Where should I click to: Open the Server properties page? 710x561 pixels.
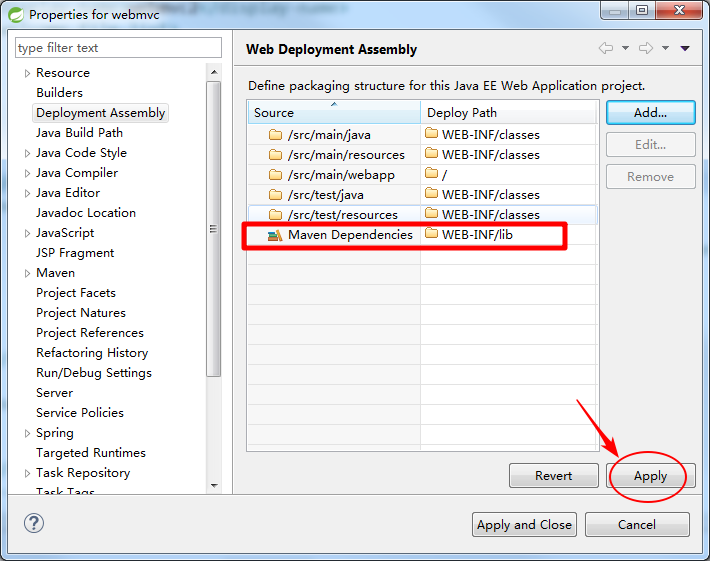54,393
